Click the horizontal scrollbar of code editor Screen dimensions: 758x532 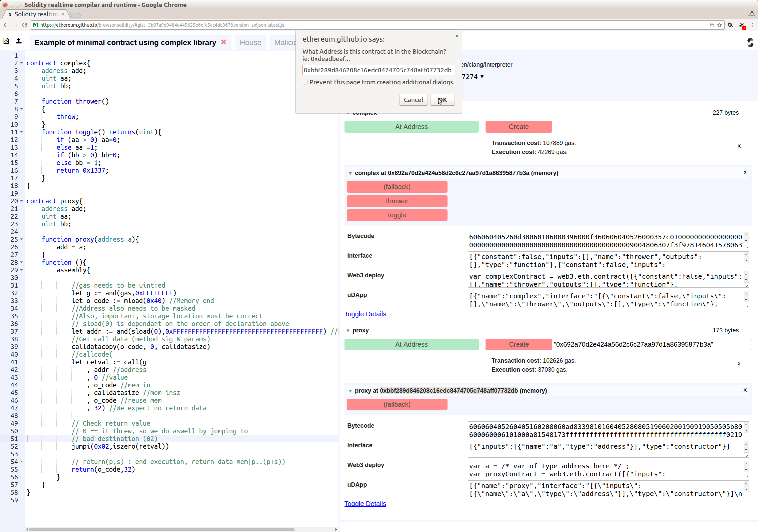pyautogui.click(x=162, y=529)
